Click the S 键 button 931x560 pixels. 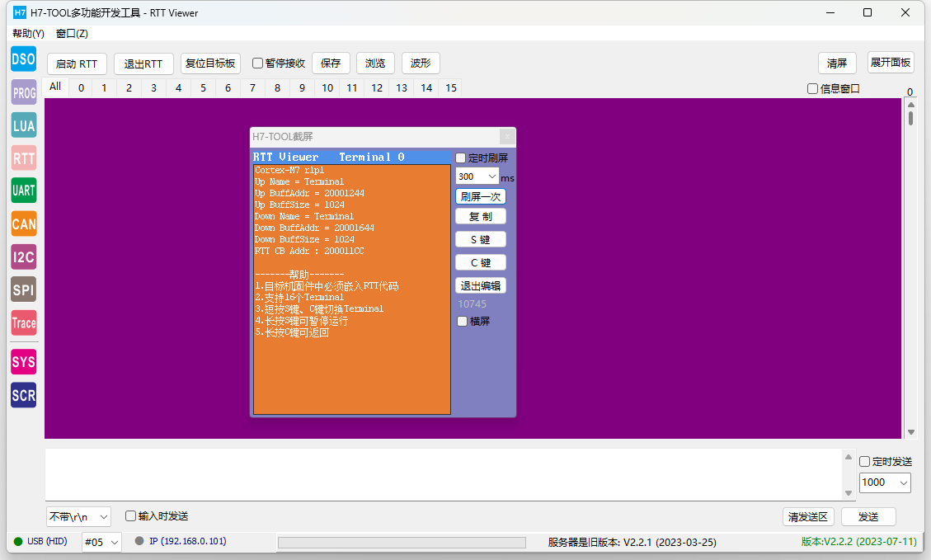tap(481, 239)
